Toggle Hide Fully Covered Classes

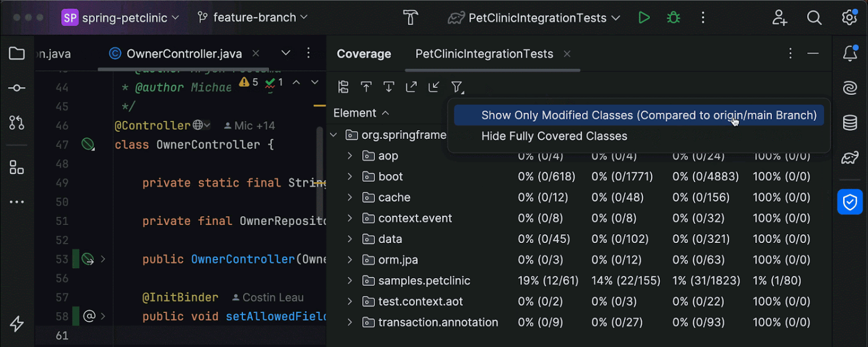click(554, 136)
